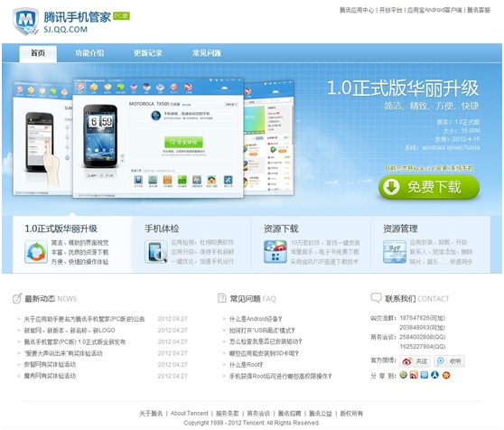Click the Tencent Mobile Manager shield logo

click(x=25, y=21)
